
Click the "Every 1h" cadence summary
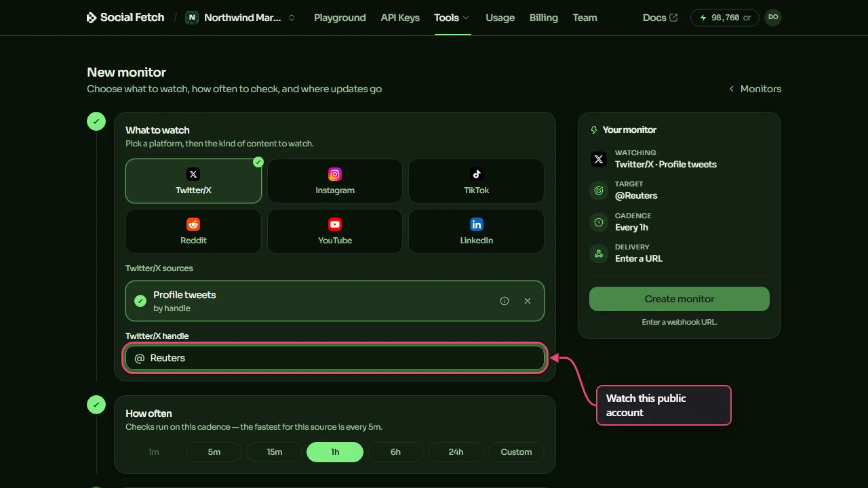pos(631,227)
